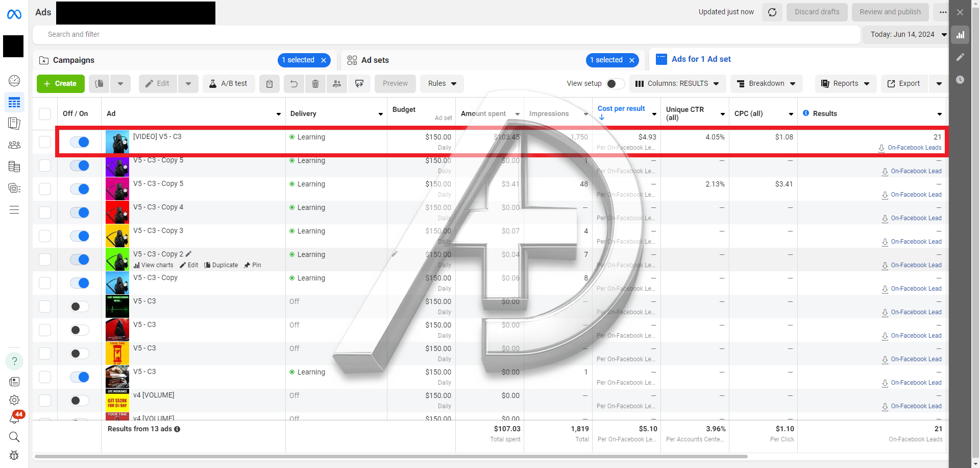Open the Today: Jun 14, 2024 date picker
980x468 pixels.
[x=905, y=34]
